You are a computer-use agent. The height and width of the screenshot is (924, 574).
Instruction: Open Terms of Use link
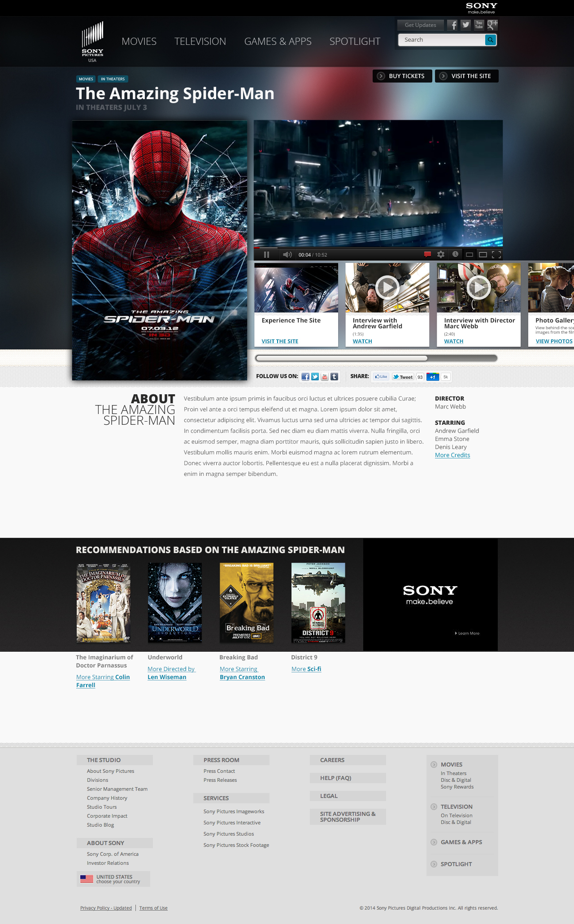coord(153,908)
